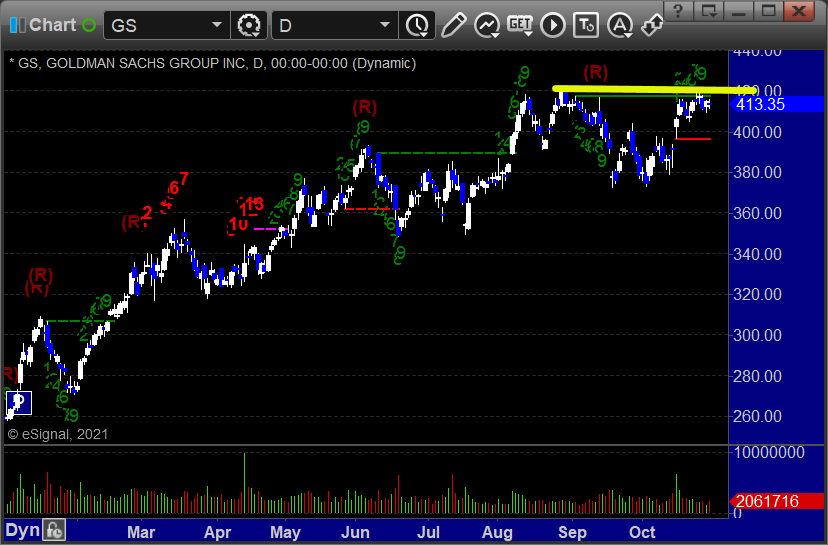Click the Oct label on time axis
The image size is (828, 545).
point(642,532)
